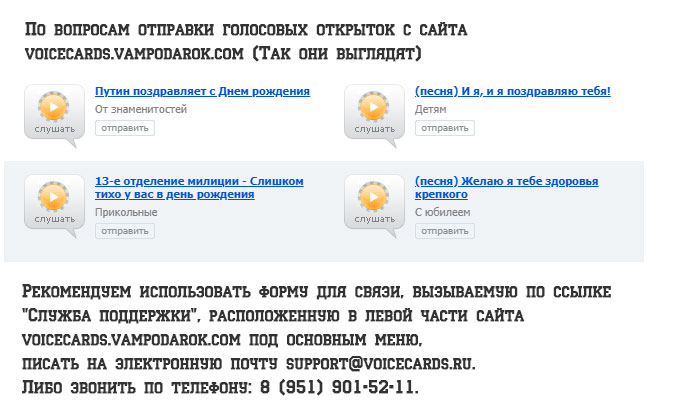This screenshot has height=420, width=700.
Task: Click email support@voicecards.ru in the text
Action: pos(379,363)
